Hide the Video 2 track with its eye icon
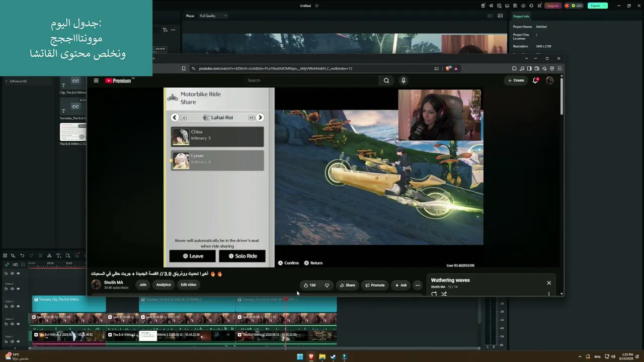The image size is (644, 362). tap(18, 324)
